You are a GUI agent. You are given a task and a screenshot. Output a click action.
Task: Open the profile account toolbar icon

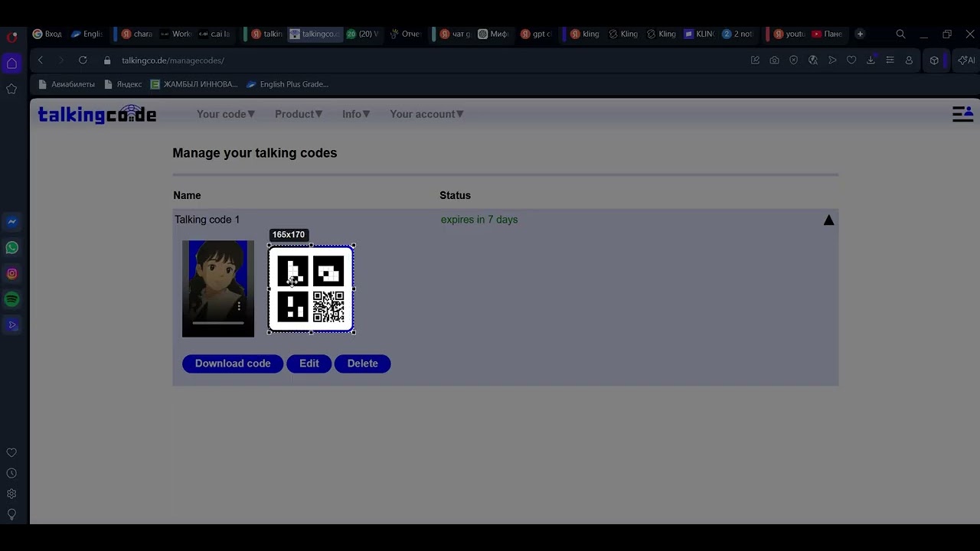click(x=909, y=60)
